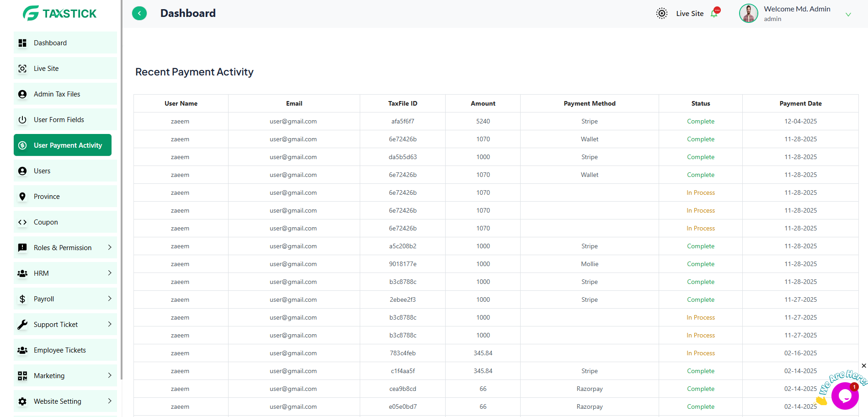Open the admin user dropdown arrow
The image size is (868, 417).
848,15
